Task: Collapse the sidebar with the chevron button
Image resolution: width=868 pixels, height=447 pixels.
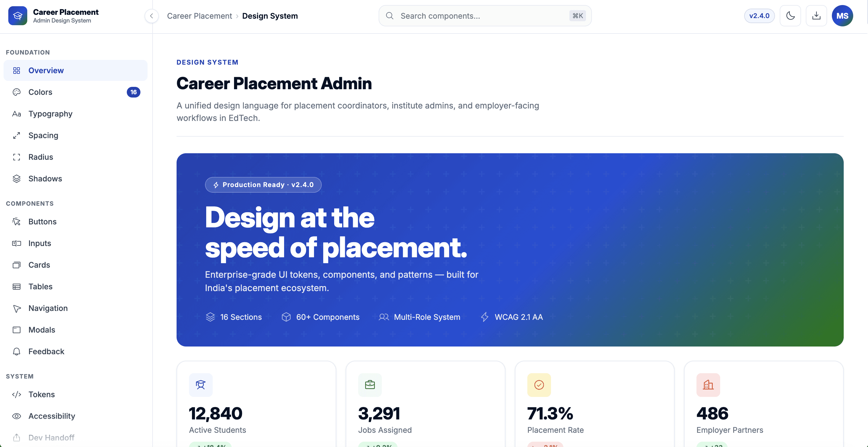Action: point(152,16)
